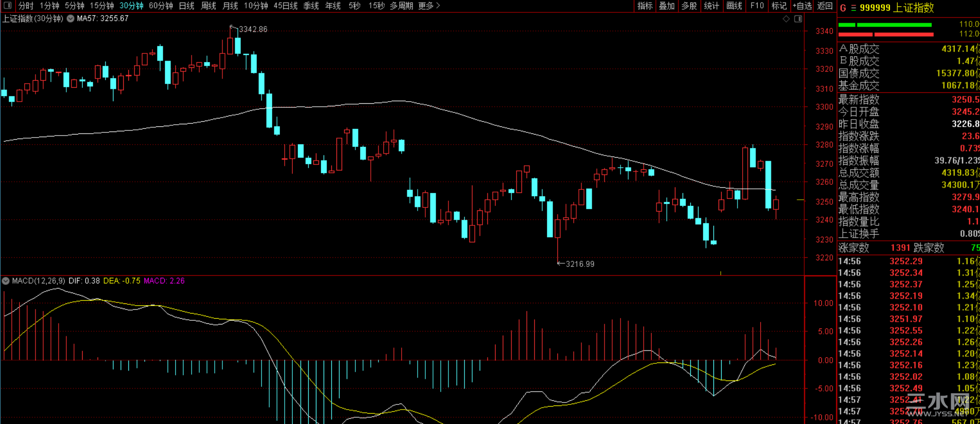Click the MA57: 3255.67 indicator label
The image size is (980, 424).
(x=103, y=18)
